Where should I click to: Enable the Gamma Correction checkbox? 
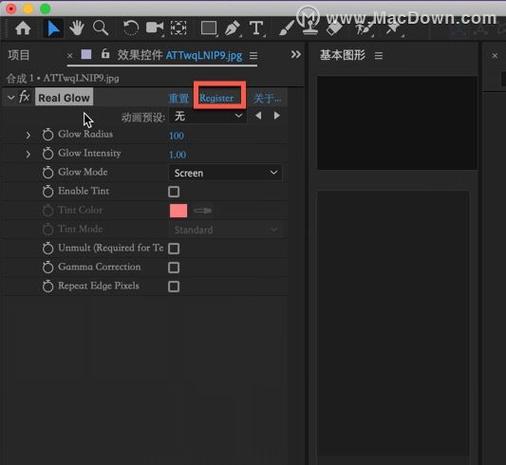(x=174, y=267)
